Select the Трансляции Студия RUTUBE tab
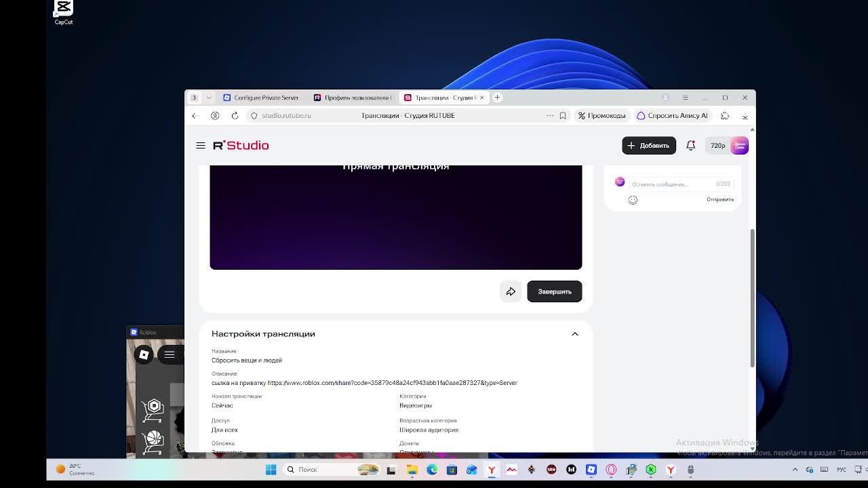The image size is (868, 488). point(443,98)
